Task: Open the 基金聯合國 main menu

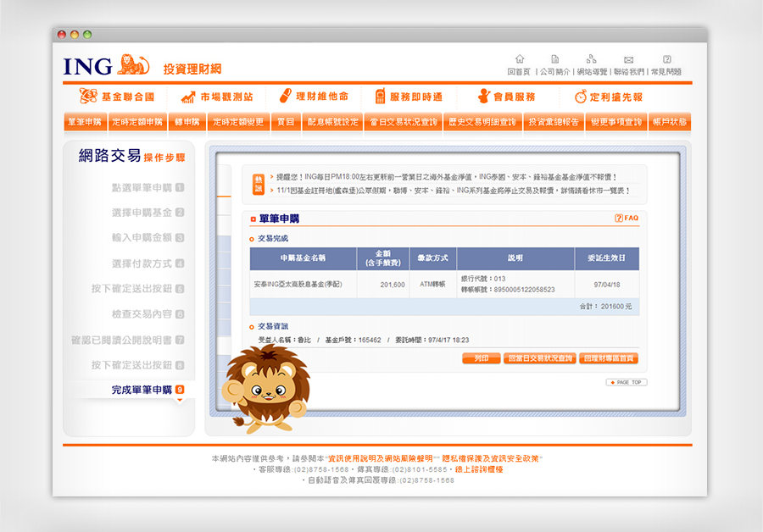Action: click(x=117, y=97)
